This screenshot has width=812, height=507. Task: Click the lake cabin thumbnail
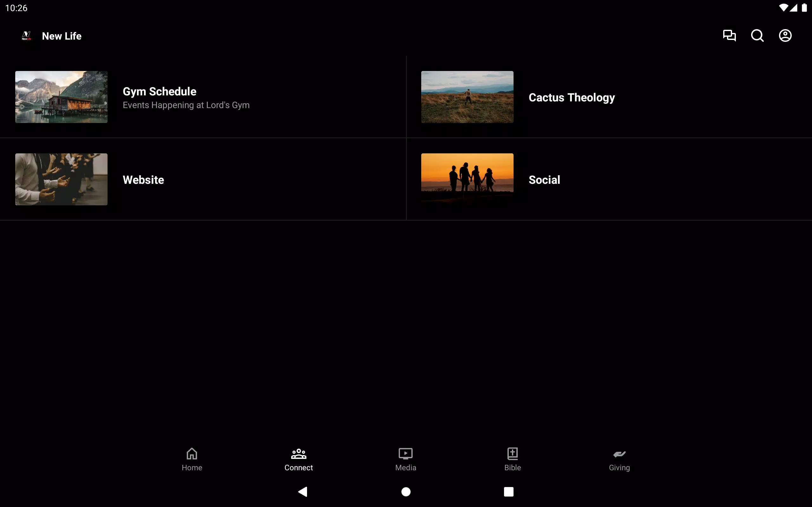point(62,97)
